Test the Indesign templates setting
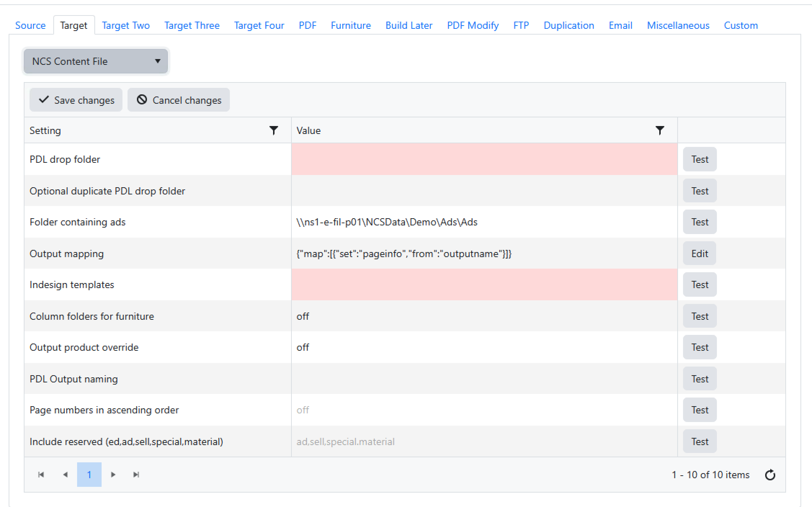The height and width of the screenshot is (507, 812). pyautogui.click(x=700, y=284)
